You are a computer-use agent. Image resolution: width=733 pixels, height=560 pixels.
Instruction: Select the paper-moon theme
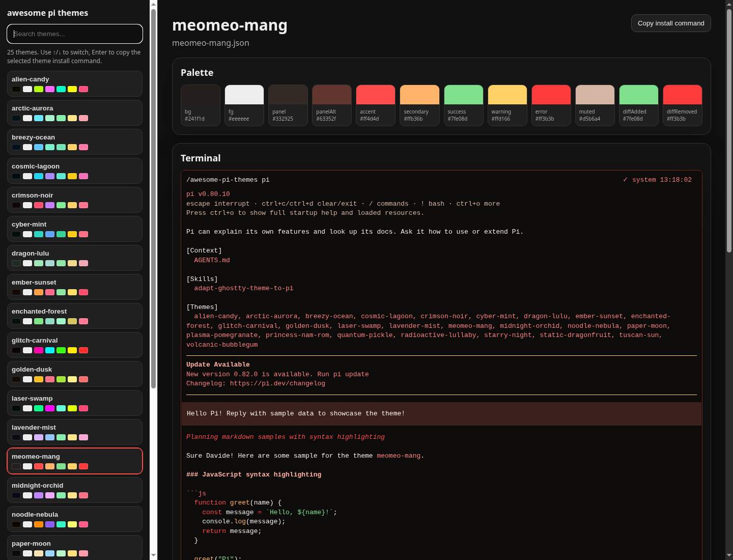75,548
